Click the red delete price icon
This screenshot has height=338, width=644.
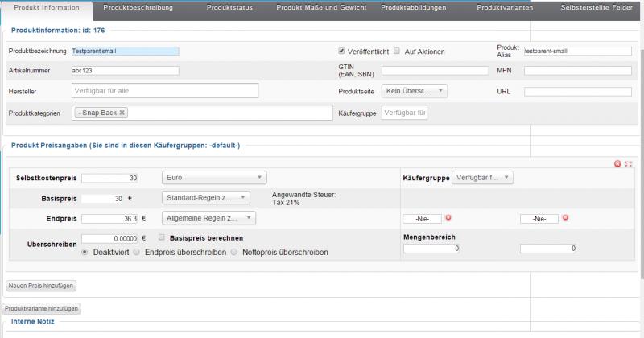[x=617, y=163]
